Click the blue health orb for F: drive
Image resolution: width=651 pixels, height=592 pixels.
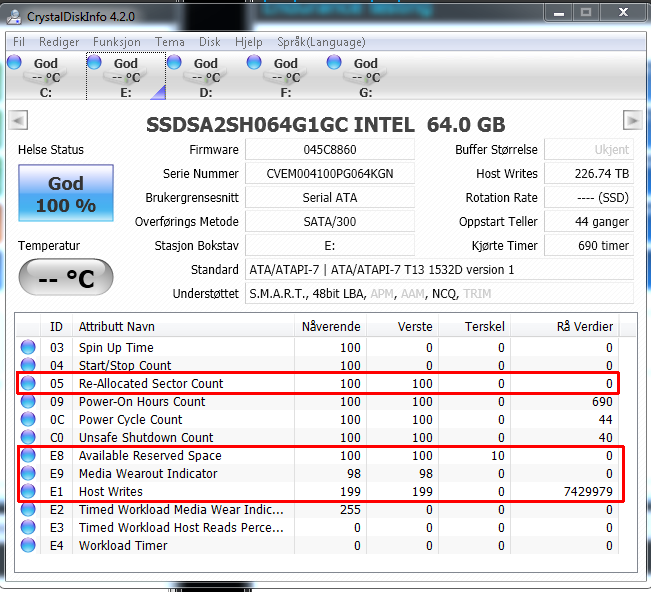[x=254, y=62]
